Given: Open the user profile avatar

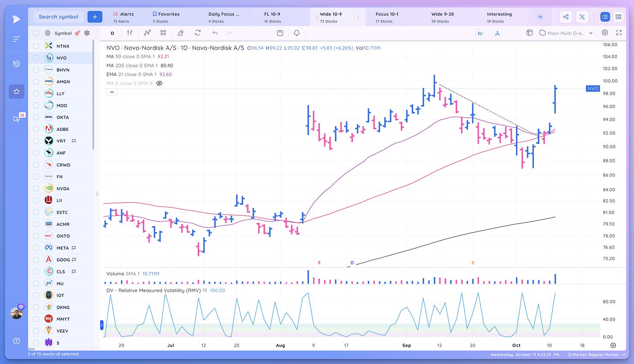Looking at the screenshot, I should pos(17,313).
